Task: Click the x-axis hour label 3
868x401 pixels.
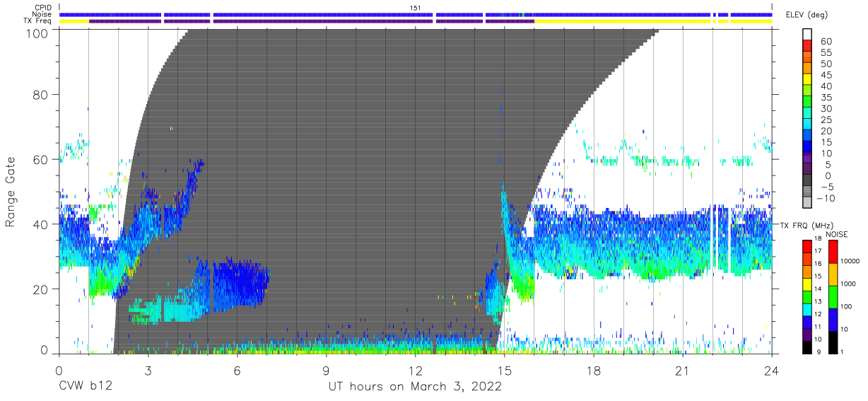Action: pyautogui.click(x=148, y=371)
